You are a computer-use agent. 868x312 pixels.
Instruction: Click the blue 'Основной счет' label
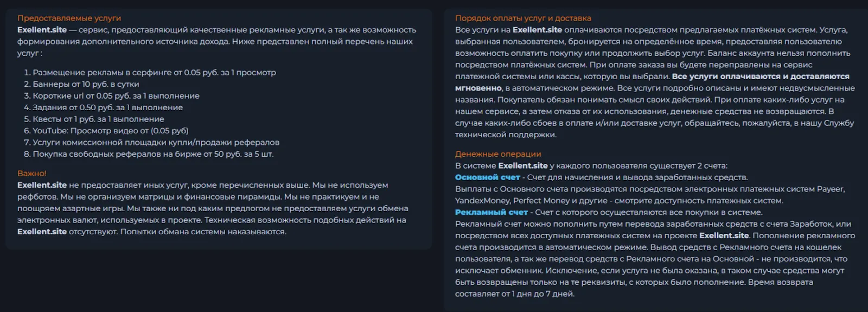click(x=488, y=177)
